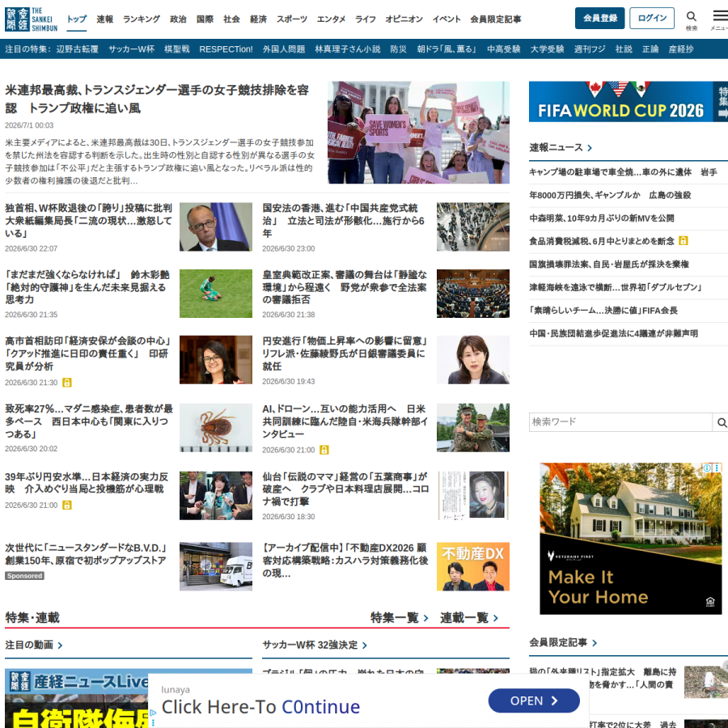Open the スポーツ nav item
728x728 pixels.
(291, 19)
